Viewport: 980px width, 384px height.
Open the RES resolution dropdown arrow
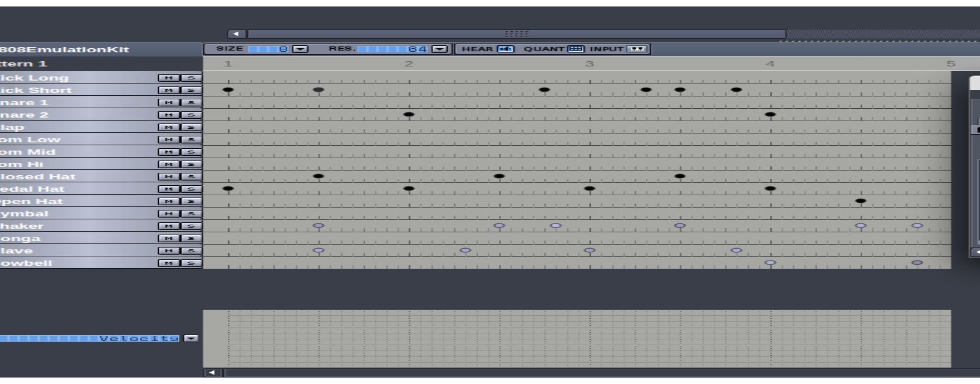(440, 49)
